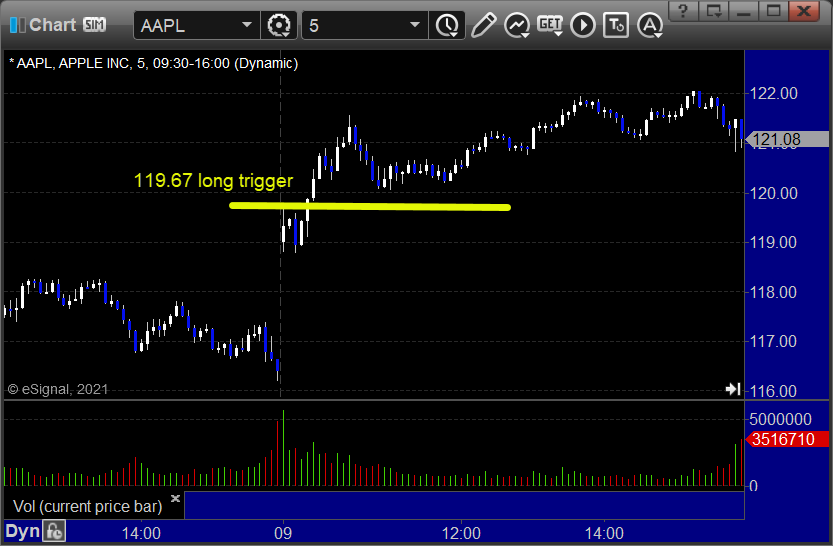Minimize the chart window
This screenshot has width=833, height=546.
(743, 11)
